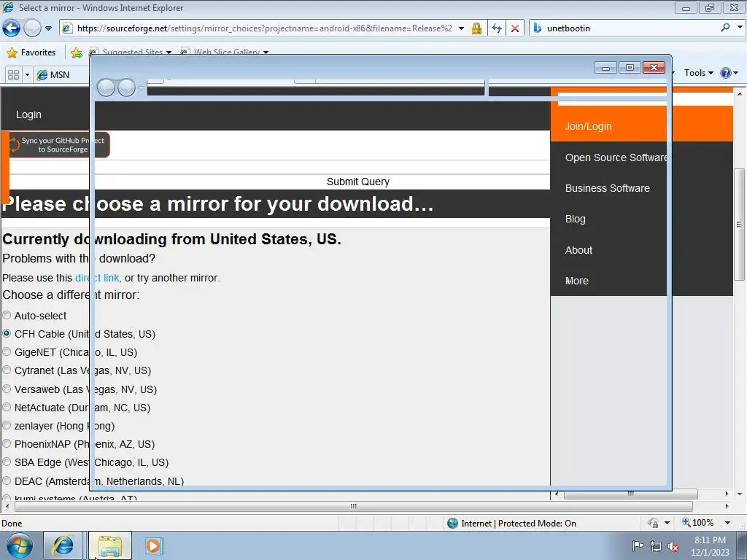Click the security lock icon
The width and height of the screenshot is (747, 560).
coord(476,28)
